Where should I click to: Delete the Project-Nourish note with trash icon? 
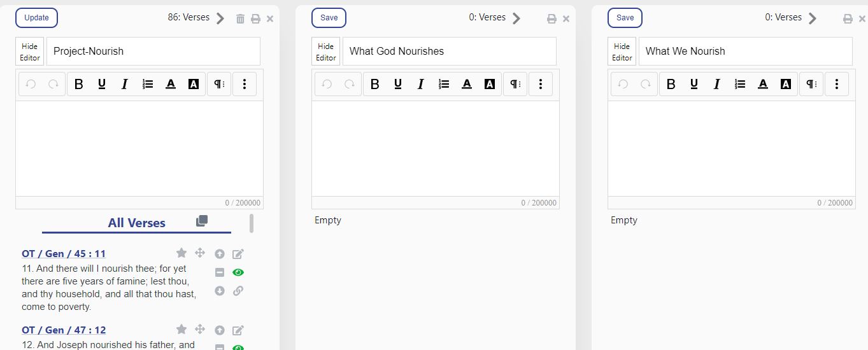coord(240,19)
